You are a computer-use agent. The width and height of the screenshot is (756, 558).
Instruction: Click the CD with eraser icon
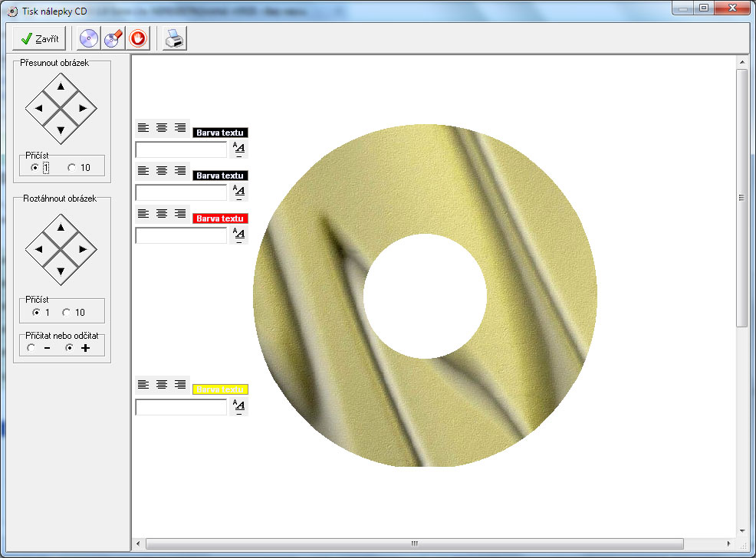tap(113, 38)
